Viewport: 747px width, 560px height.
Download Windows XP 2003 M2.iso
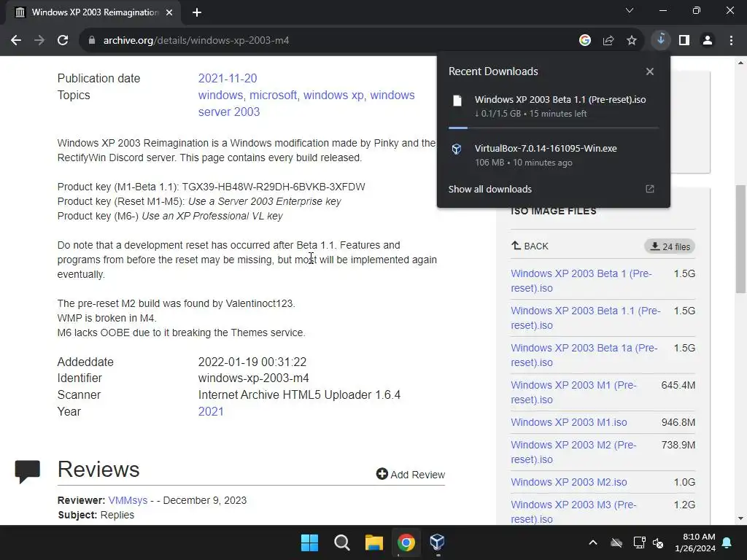[569, 483]
